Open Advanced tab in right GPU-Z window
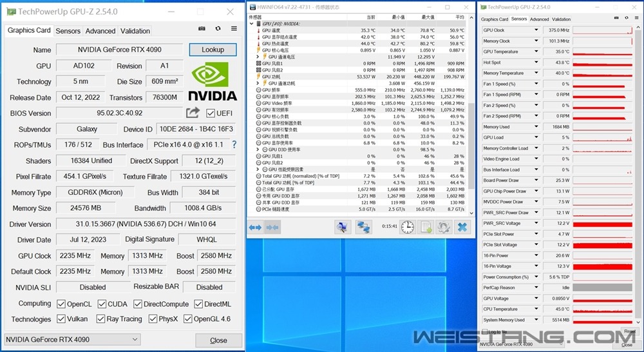 pos(539,19)
